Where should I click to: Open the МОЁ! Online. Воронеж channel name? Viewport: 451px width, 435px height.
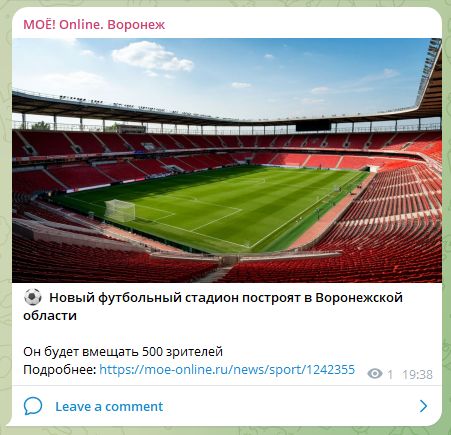pos(94,25)
